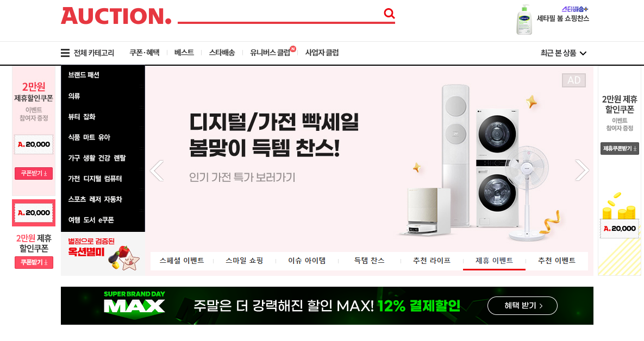
Task: Open the 쿠폰·혜택 menu item
Action: [145, 53]
